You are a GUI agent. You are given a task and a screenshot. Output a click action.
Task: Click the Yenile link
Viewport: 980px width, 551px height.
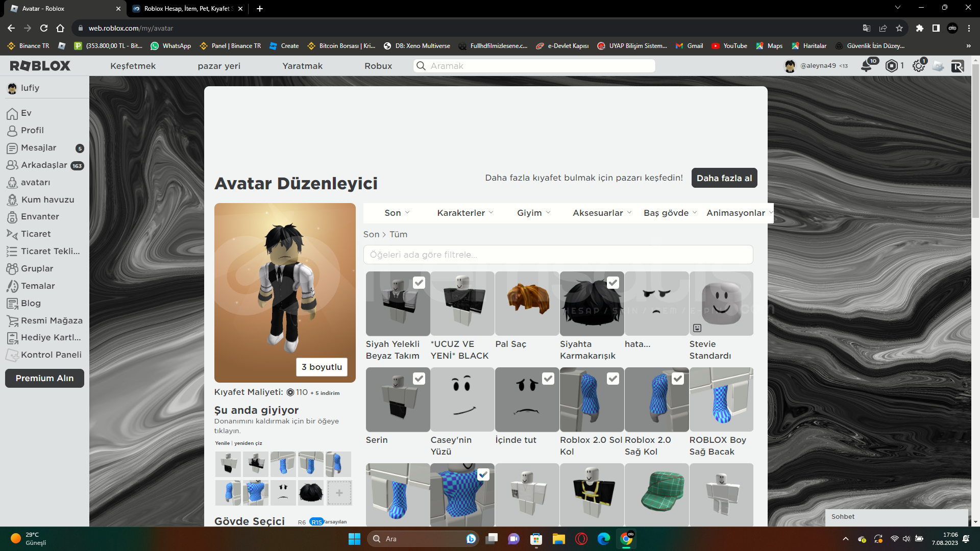[222, 443]
